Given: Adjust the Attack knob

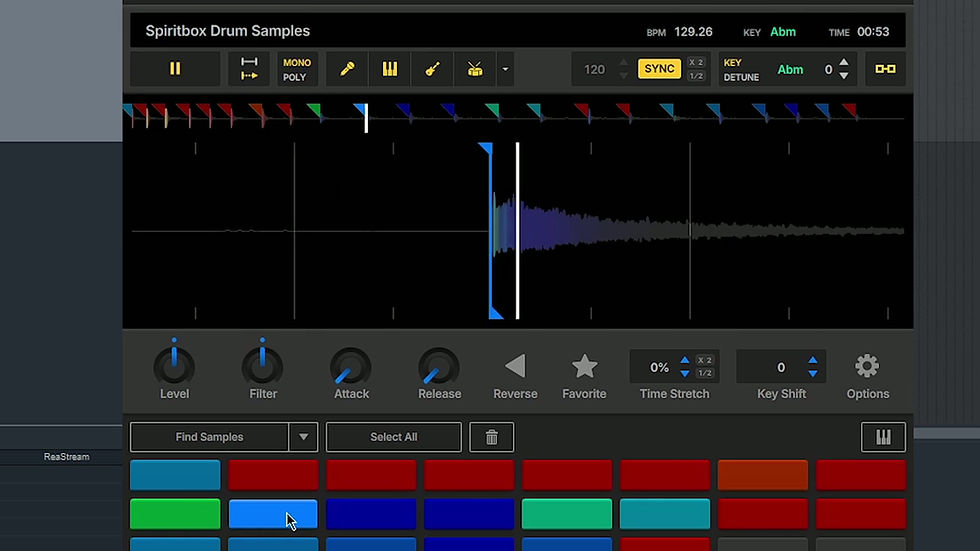Looking at the screenshot, I should pos(351,366).
